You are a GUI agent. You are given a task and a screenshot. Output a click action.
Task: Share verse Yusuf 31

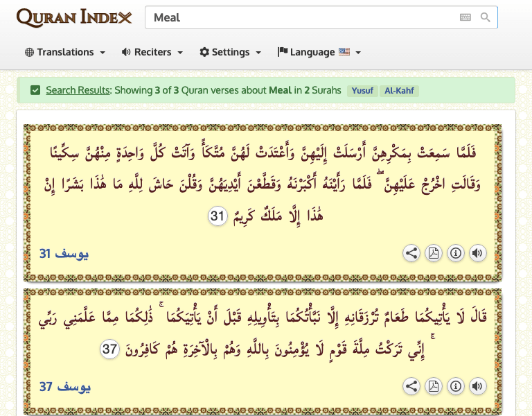tap(411, 253)
